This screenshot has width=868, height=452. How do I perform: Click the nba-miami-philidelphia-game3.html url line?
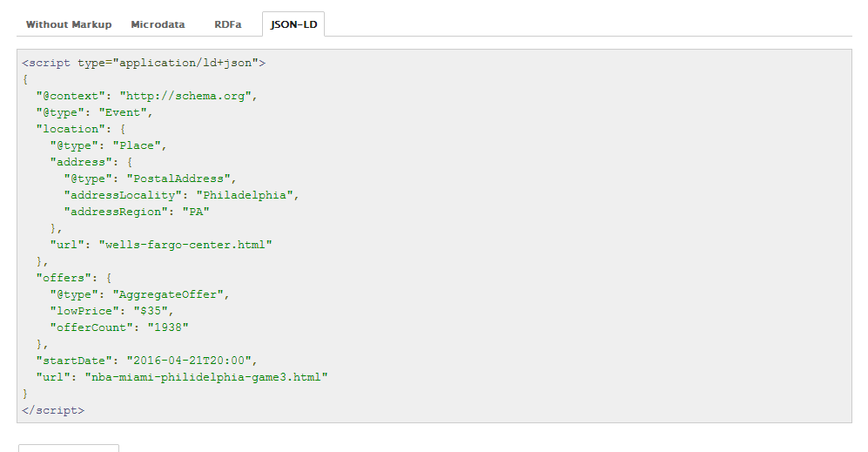click(x=182, y=378)
